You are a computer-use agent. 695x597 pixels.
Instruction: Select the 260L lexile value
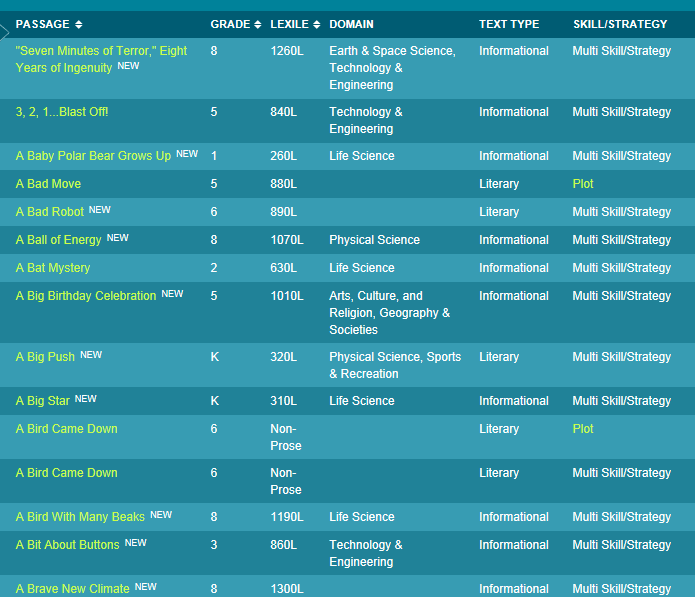click(x=284, y=156)
